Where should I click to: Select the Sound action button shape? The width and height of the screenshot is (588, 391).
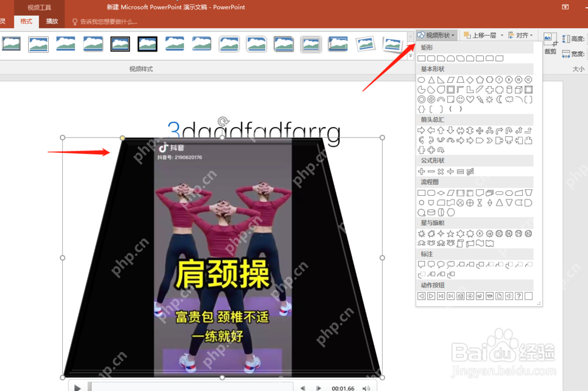click(x=509, y=296)
